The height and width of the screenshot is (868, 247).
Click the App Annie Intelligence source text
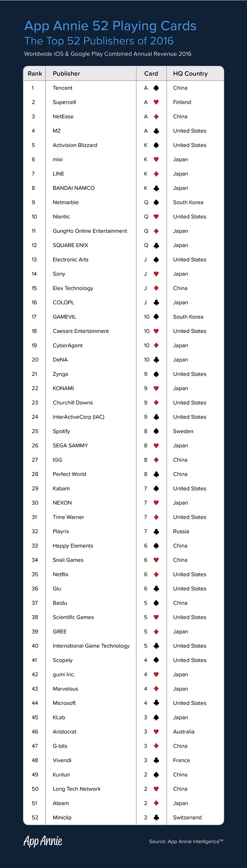(186, 841)
